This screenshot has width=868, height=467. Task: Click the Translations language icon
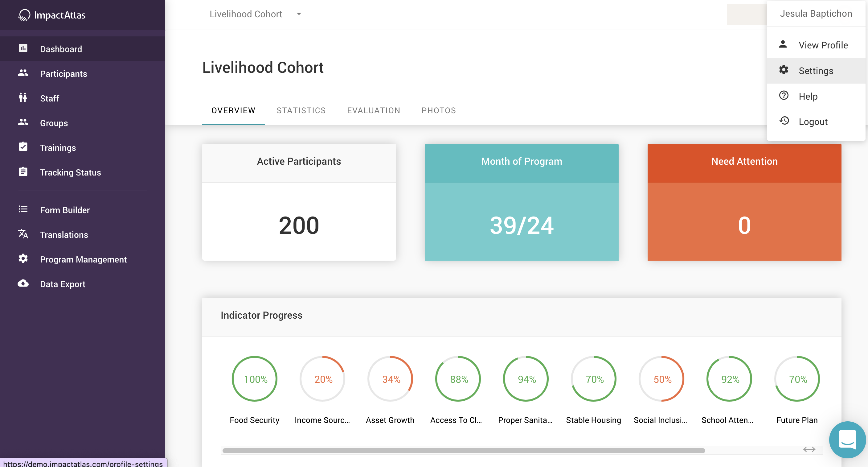[23, 234]
